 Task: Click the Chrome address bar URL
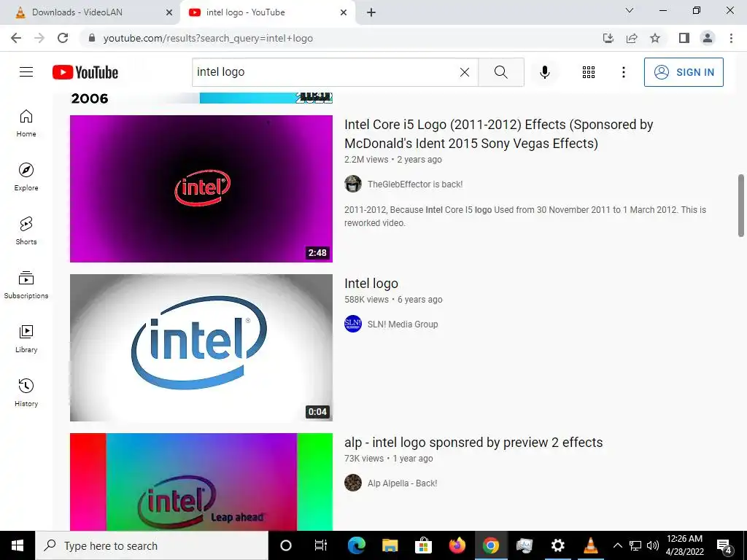tap(208, 38)
